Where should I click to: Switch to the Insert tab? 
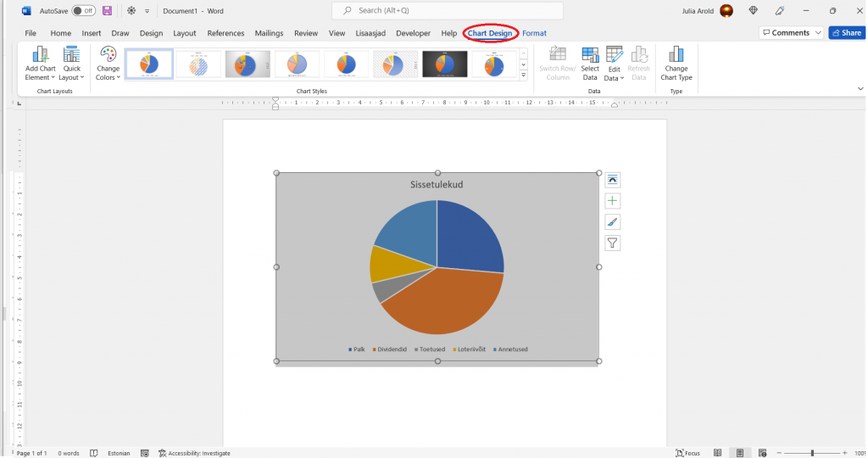point(92,33)
